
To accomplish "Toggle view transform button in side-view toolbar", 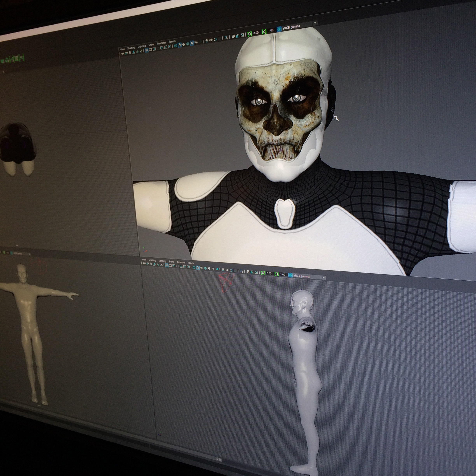I will (290, 275).
